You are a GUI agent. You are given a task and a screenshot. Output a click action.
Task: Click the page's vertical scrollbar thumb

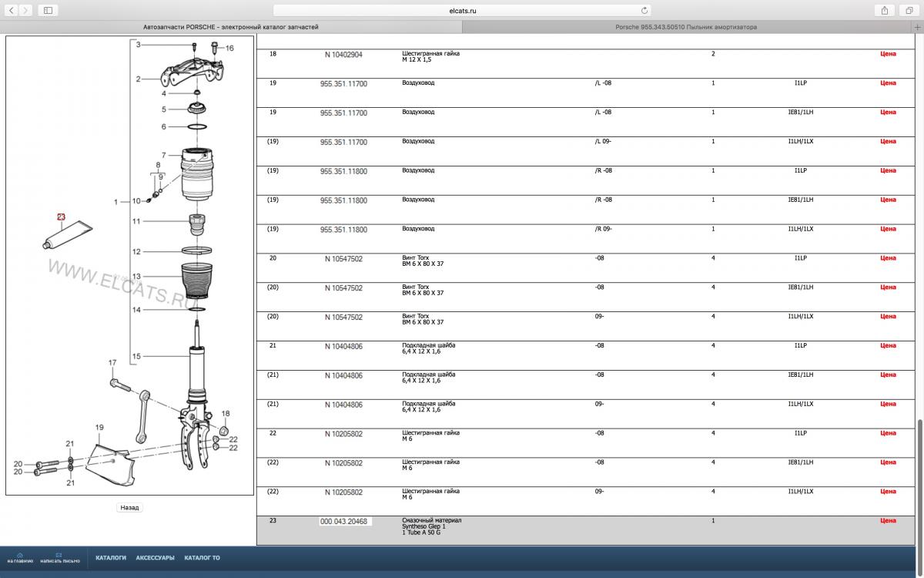919,478
